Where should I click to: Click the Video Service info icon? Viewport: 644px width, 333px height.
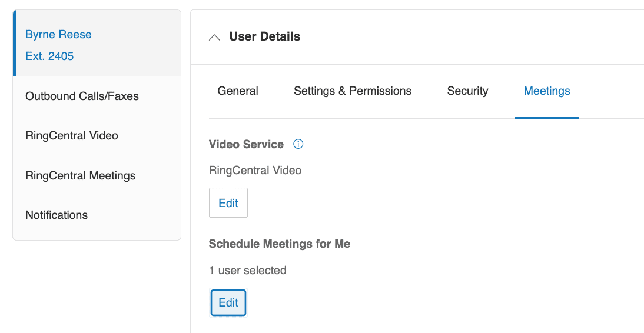tap(298, 144)
